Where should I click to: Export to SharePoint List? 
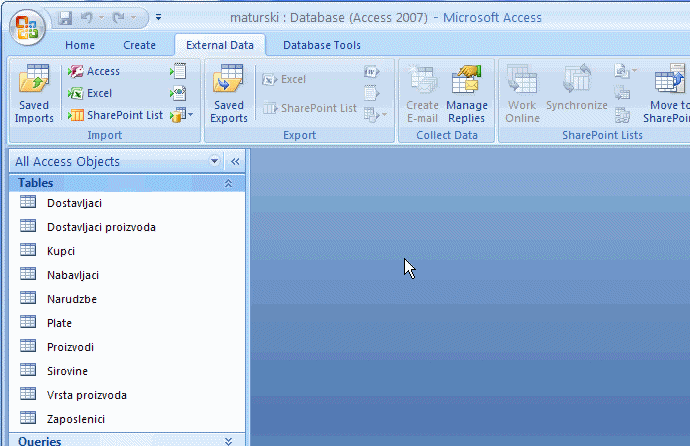309,108
